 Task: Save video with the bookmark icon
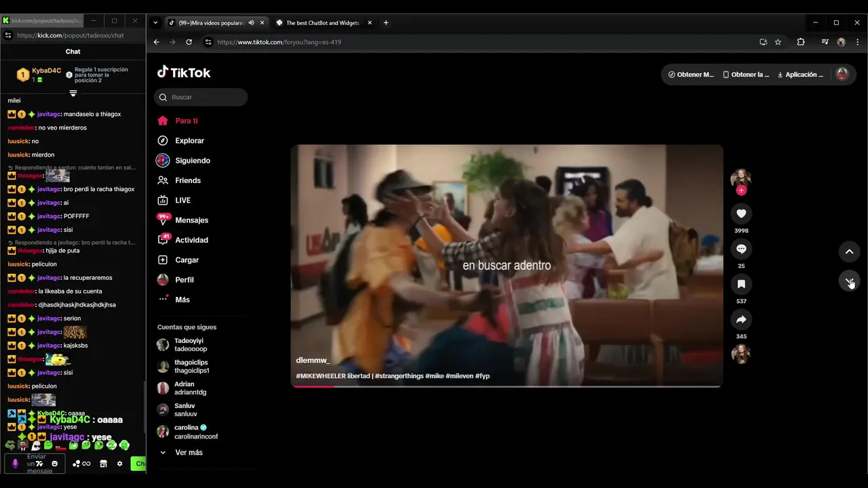click(x=741, y=284)
